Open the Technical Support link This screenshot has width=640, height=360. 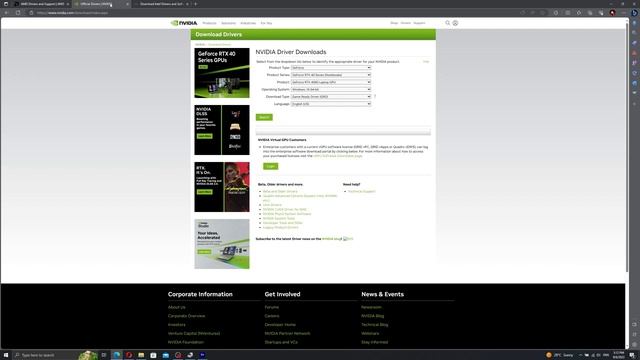362,191
